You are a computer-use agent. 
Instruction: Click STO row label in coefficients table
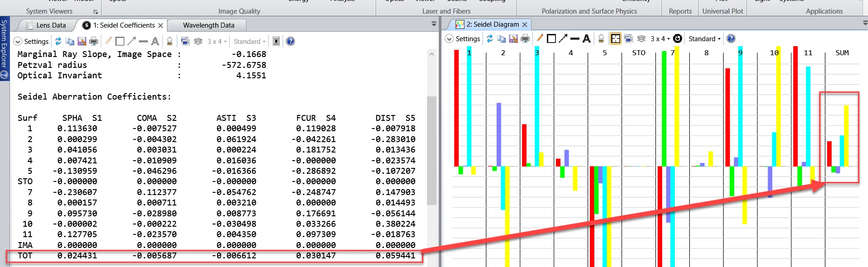point(25,181)
